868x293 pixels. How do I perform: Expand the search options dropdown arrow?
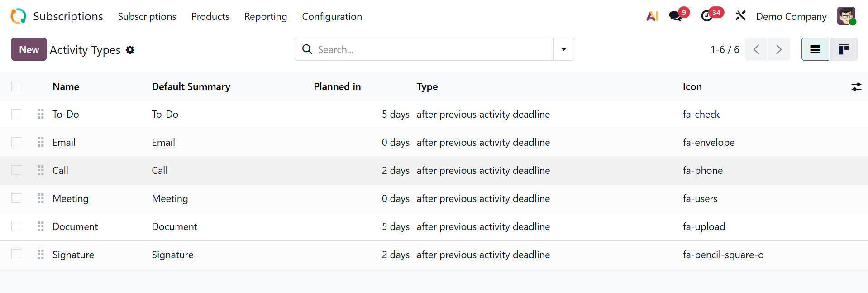click(x=563, y=49)
